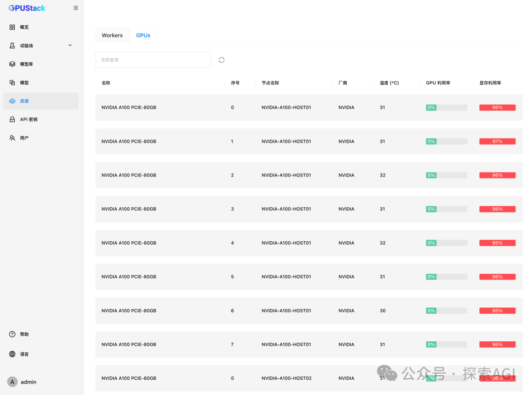
Task: Click the 试验场 flask icon
Action: (12, 45)
